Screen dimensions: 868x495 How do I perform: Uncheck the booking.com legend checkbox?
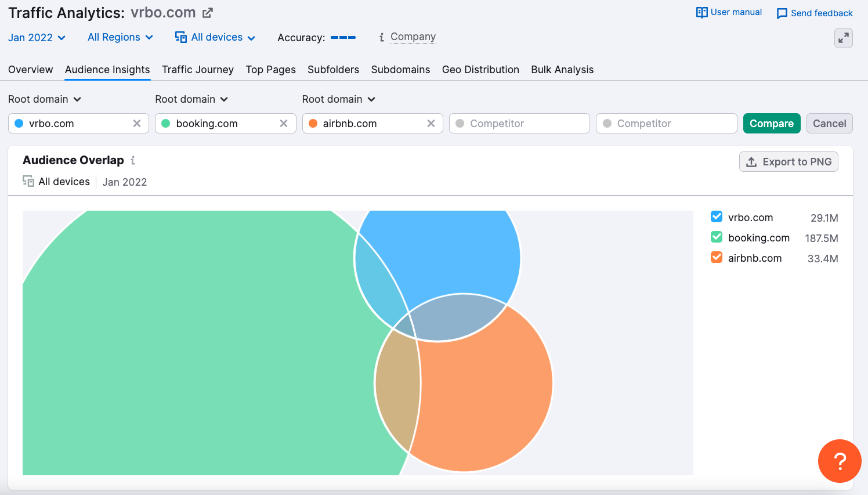717,237
